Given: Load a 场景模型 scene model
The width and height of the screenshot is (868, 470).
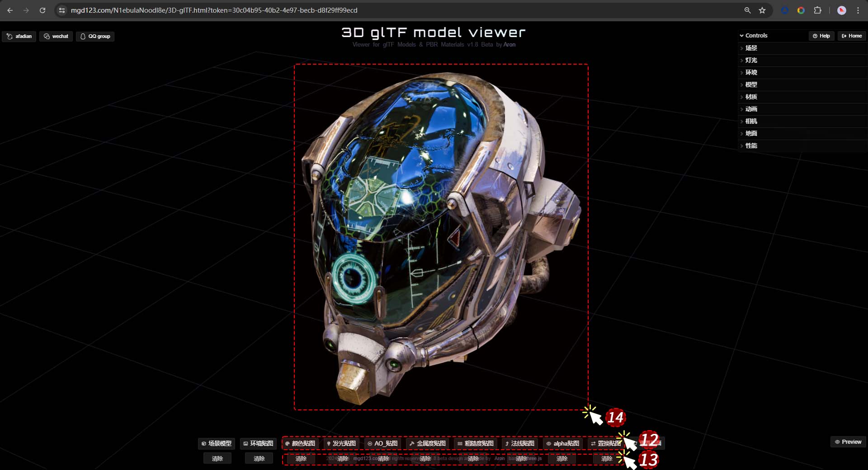Looking at the screenshot, I should (217, 443).
